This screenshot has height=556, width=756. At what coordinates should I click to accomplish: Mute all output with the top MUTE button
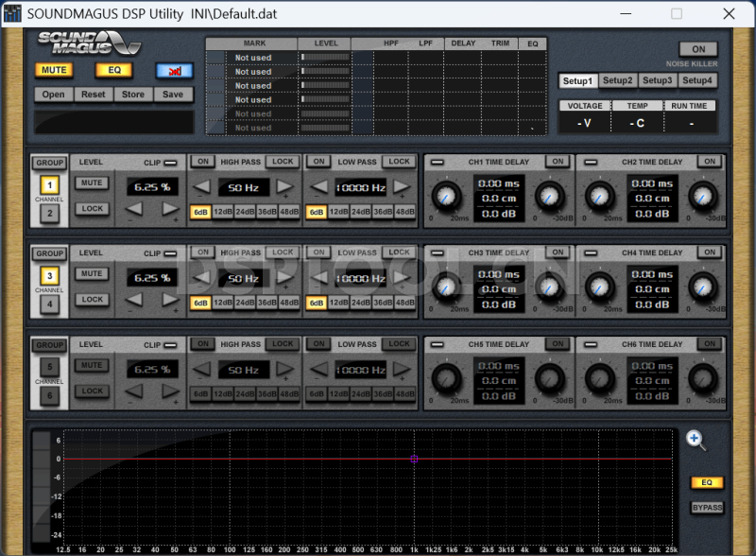click(x=54, y=70)
